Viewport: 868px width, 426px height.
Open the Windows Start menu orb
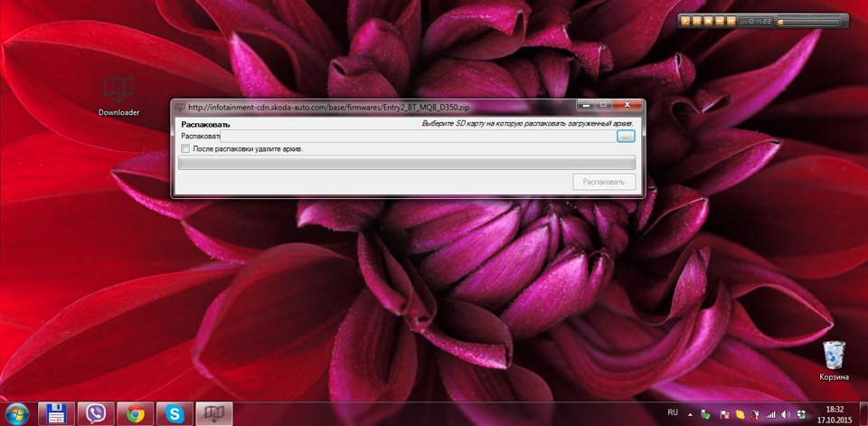pyautogui.click(x=16, y=413)
